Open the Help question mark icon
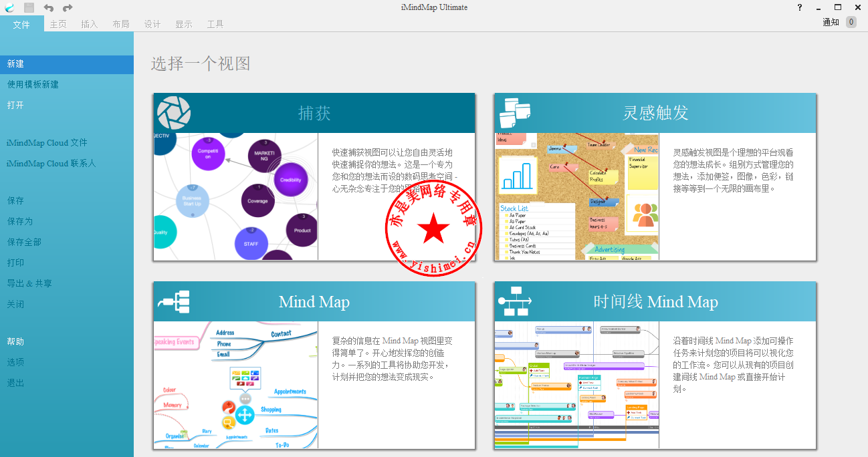 (x=799, y=7)
